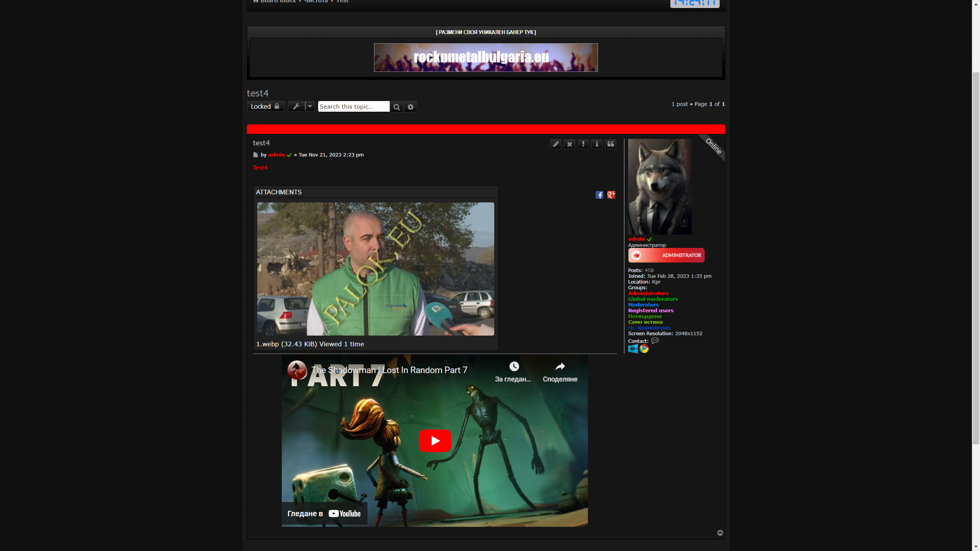Click the contact speech bubble icon
The height and width of the screenshot is (551, 980).
point(655,341)
